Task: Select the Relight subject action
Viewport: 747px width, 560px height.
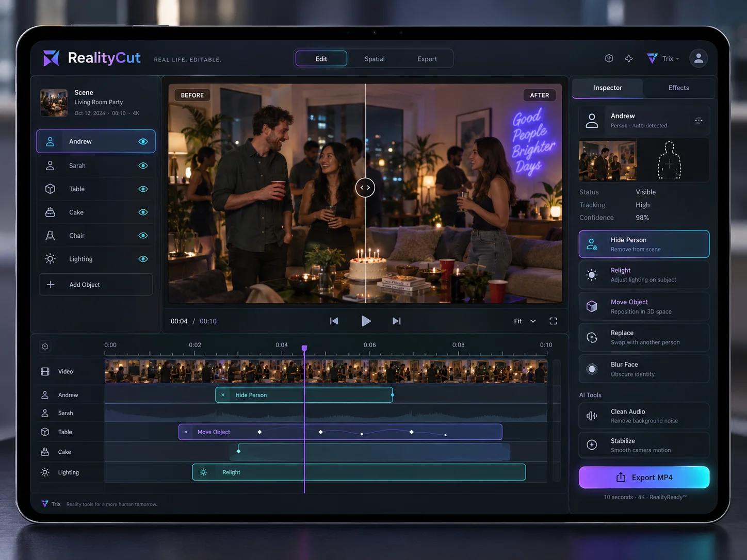Action: [x=644, y=275]
